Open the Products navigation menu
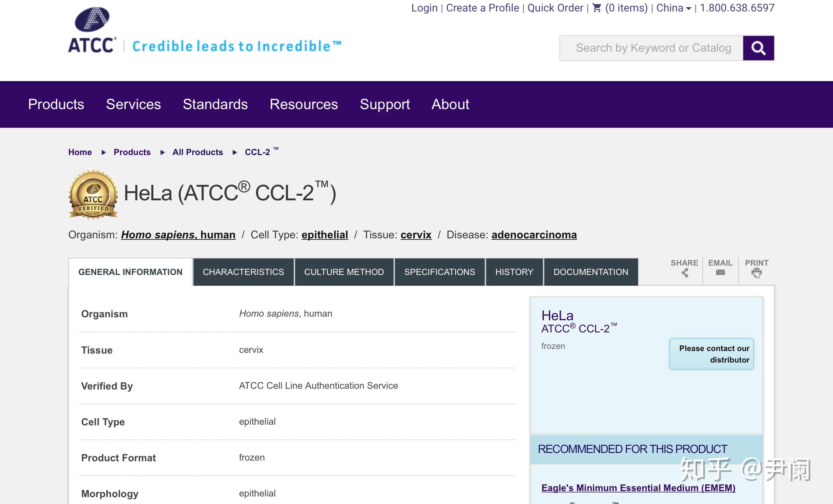 point(56,104)
